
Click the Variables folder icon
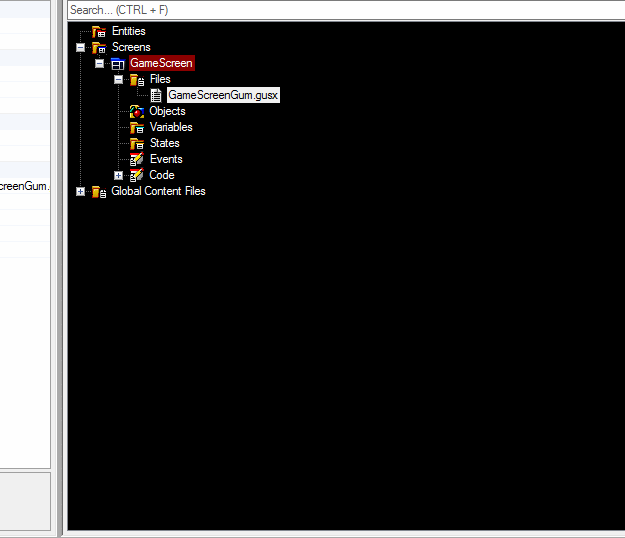tap(136, 128)
